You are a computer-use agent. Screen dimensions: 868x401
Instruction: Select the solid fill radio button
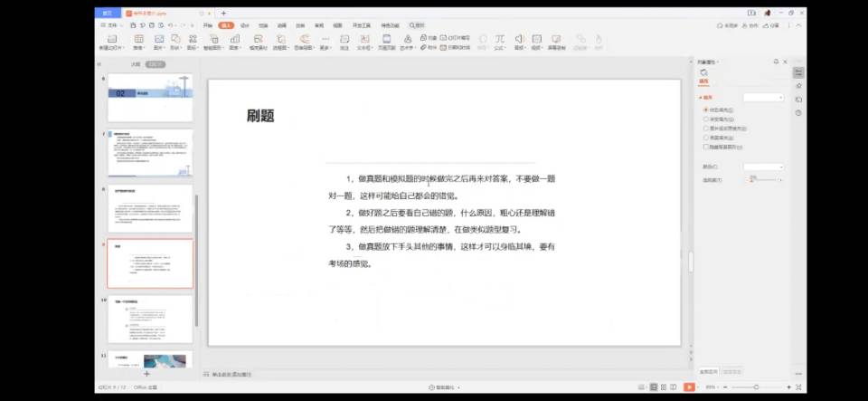click(x=706, y=110)
